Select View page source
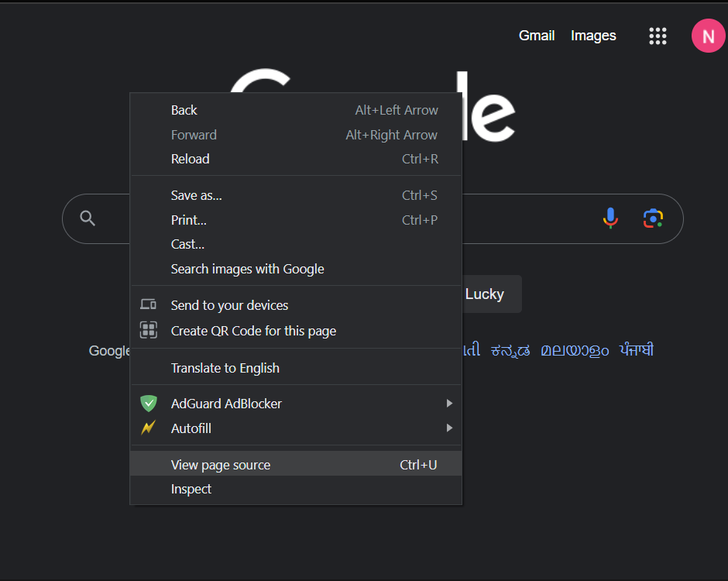 [221, 465]
